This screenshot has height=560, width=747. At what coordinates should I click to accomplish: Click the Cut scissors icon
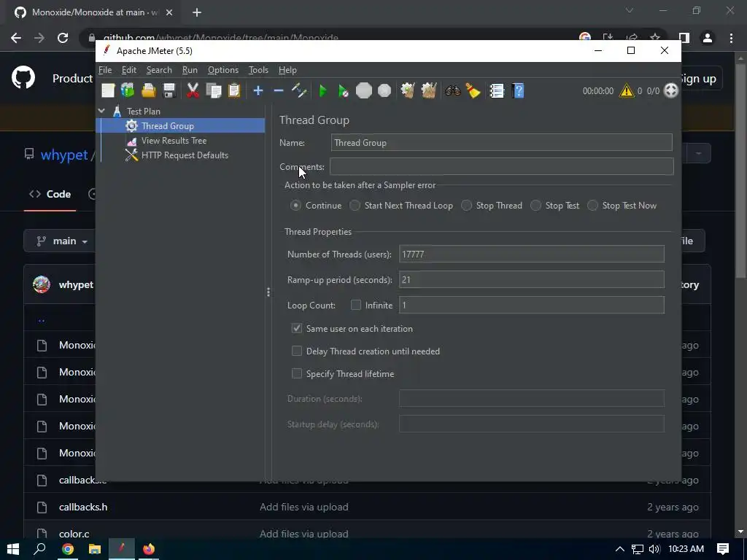pyautogui.click(x=193, y=90)
